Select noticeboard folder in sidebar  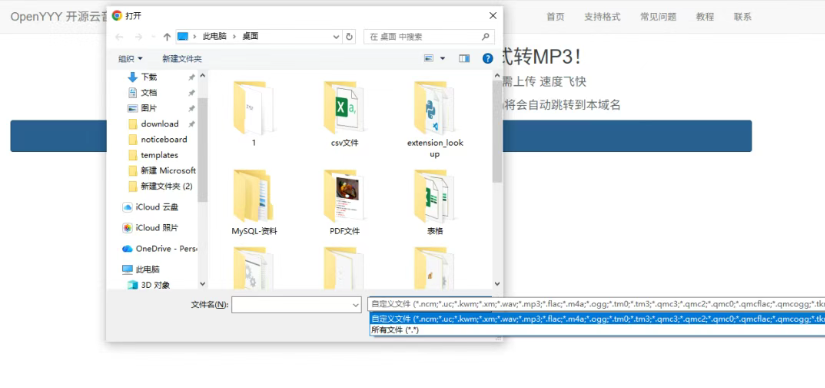164,140
